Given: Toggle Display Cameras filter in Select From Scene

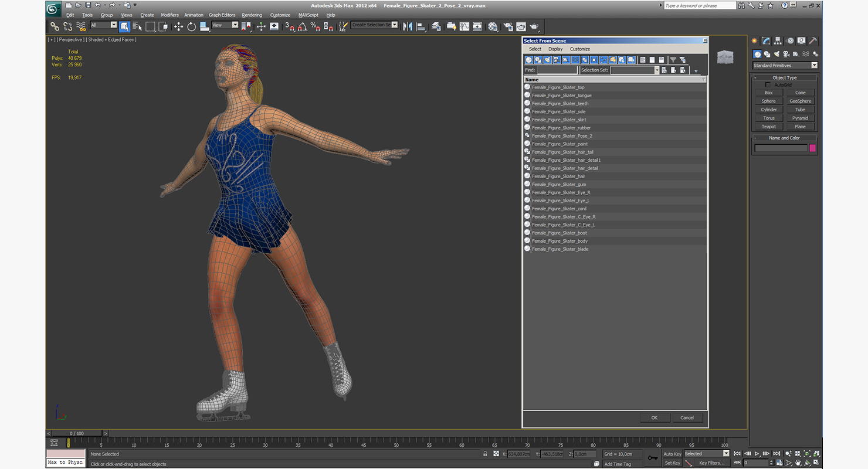Looking at the screenshot, I should [557, 60].
